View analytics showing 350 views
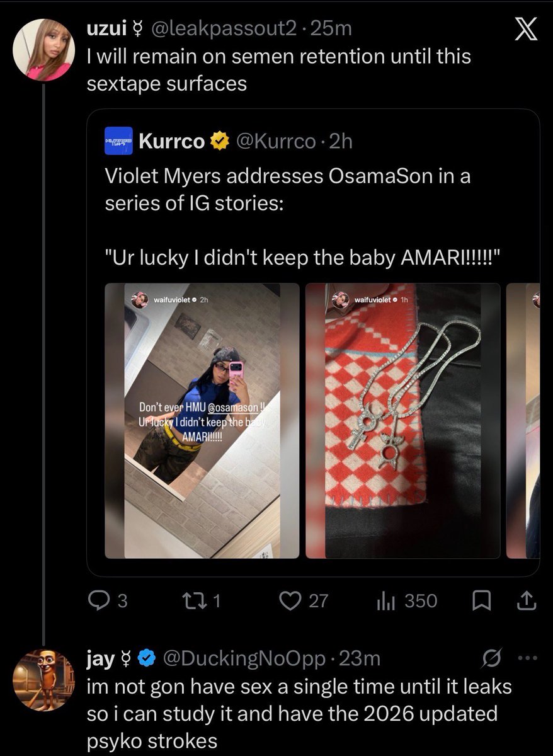The height and width of the screenshot is (756, 553). (x=406, y=601)
